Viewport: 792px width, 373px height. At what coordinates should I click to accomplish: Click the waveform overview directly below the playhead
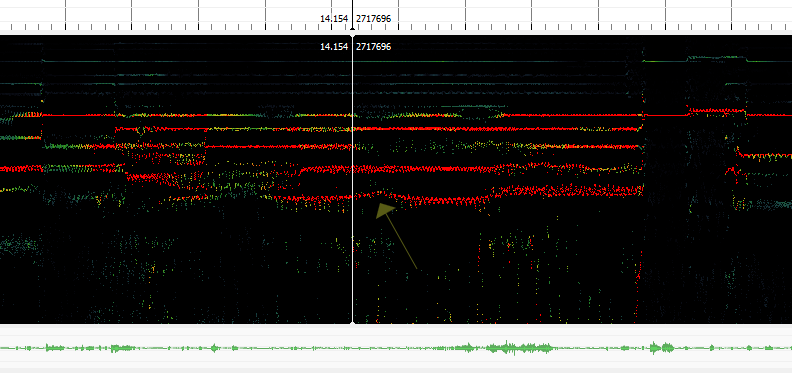click(352, 348)
